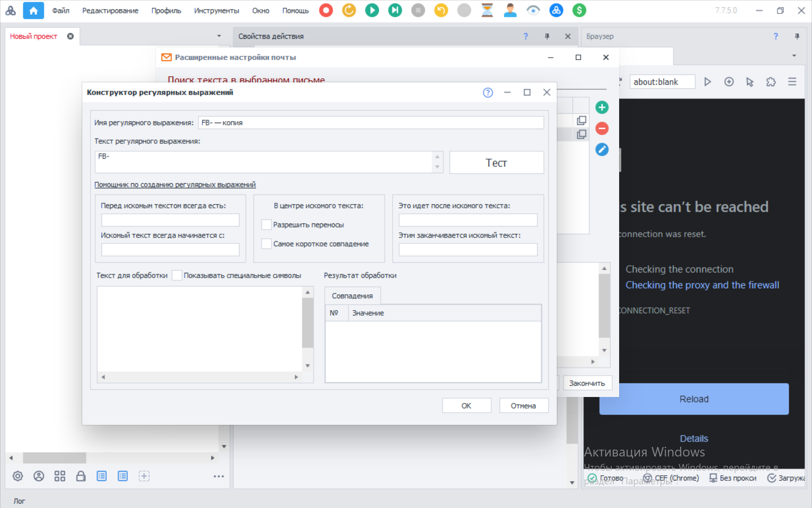
Task: Click in 'Имя регулярного выражения' field
Action: pos(370,123)
